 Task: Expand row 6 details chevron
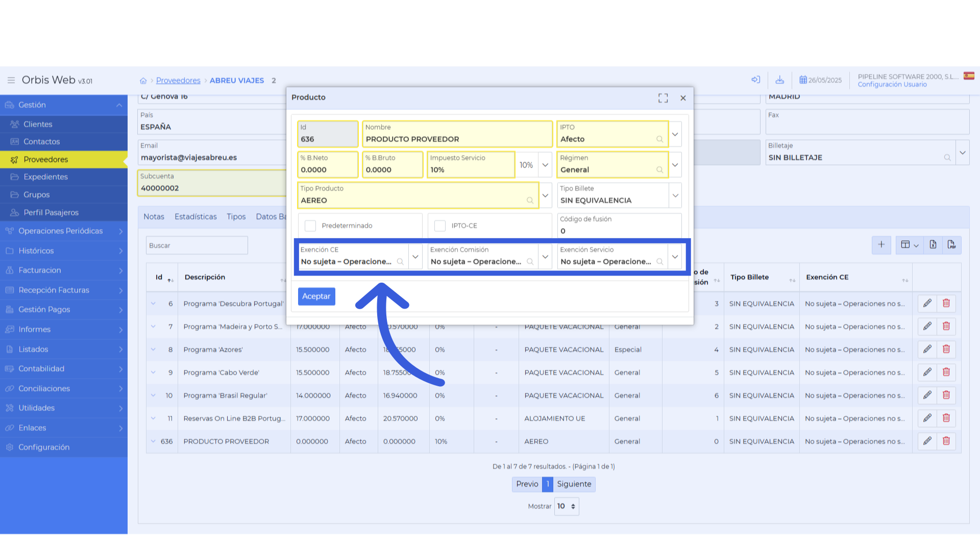coord(153,303)
